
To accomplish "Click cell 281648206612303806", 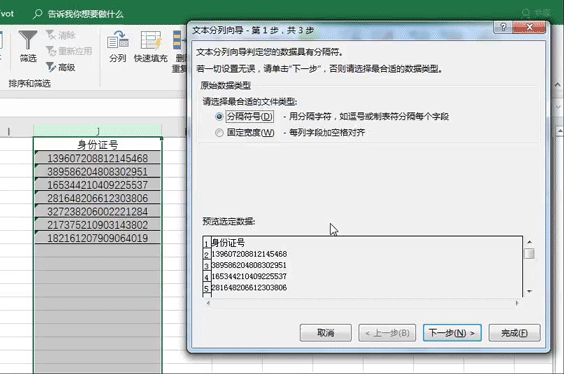I will (97, 198).
